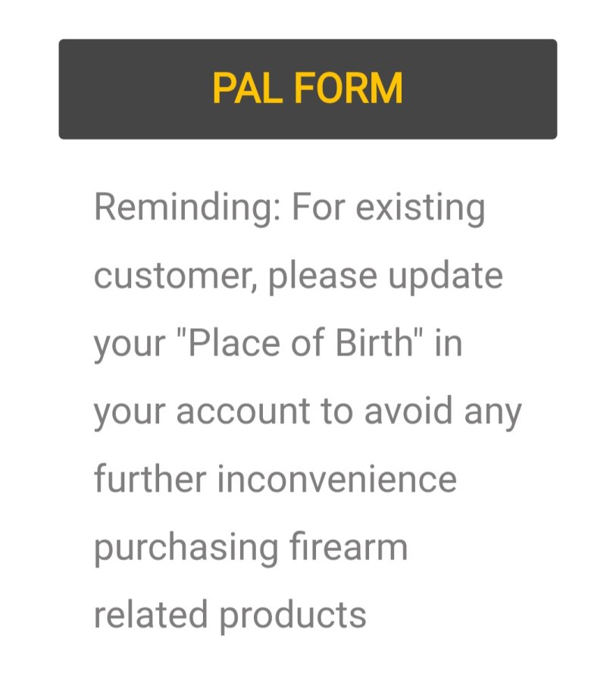Click the "further inconvenience" line
Screen dimensions: 616x682
(275, 479)
